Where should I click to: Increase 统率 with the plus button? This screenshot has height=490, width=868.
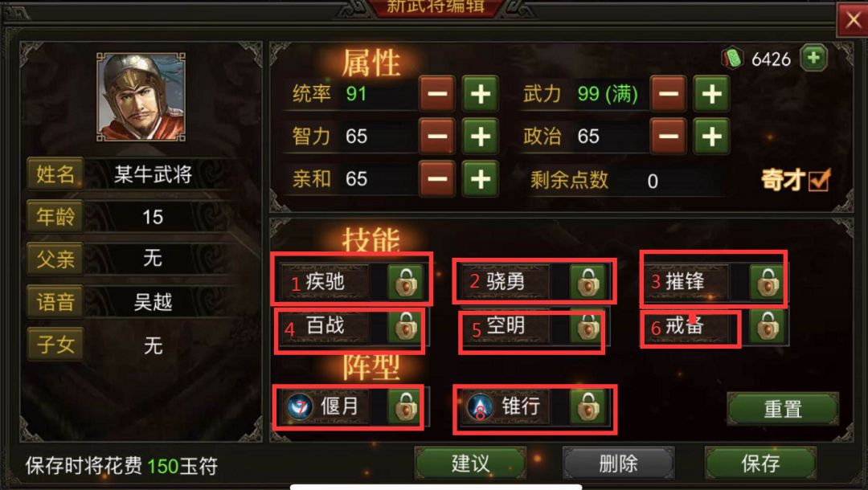(x=480, y=94)
